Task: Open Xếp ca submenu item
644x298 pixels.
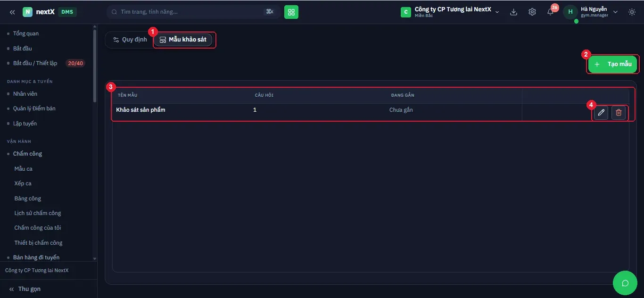Action: tap(23, 183)
